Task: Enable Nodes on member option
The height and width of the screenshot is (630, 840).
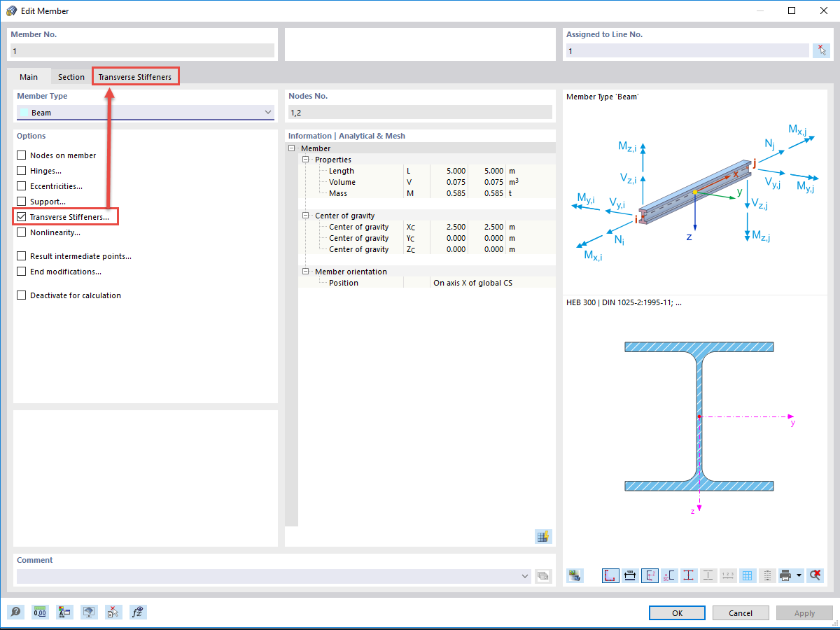Action: [22, 155]
